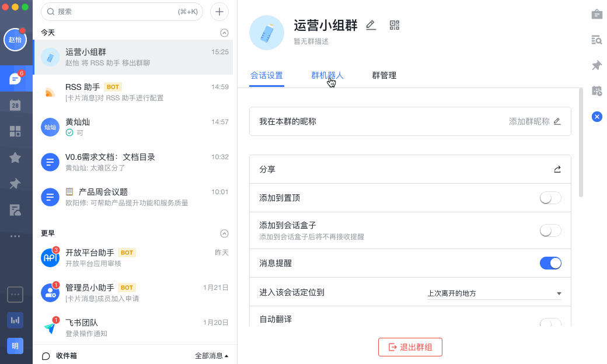The width and height of the screenshot is (607, 364).
Task: Edit group name with pencil icon
Action: coord(371,26)
